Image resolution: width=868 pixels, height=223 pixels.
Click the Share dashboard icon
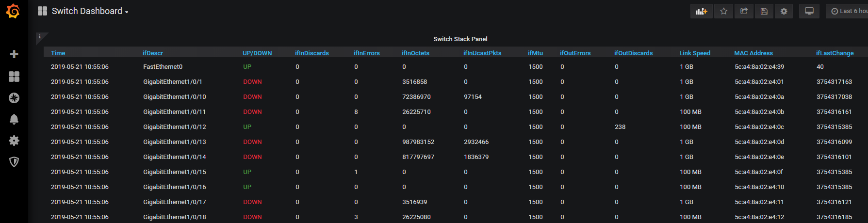(x=744, y=11)
